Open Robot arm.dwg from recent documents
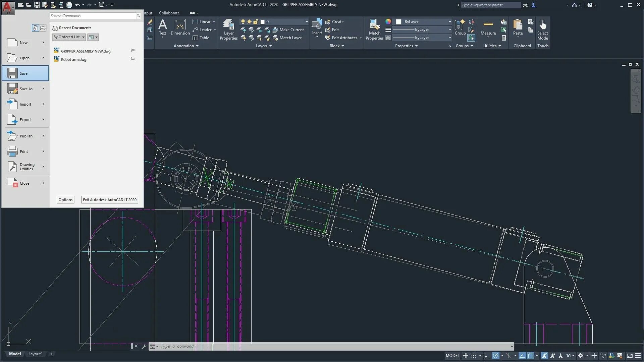This screenshot has height=362, width=644. [73, 60]
